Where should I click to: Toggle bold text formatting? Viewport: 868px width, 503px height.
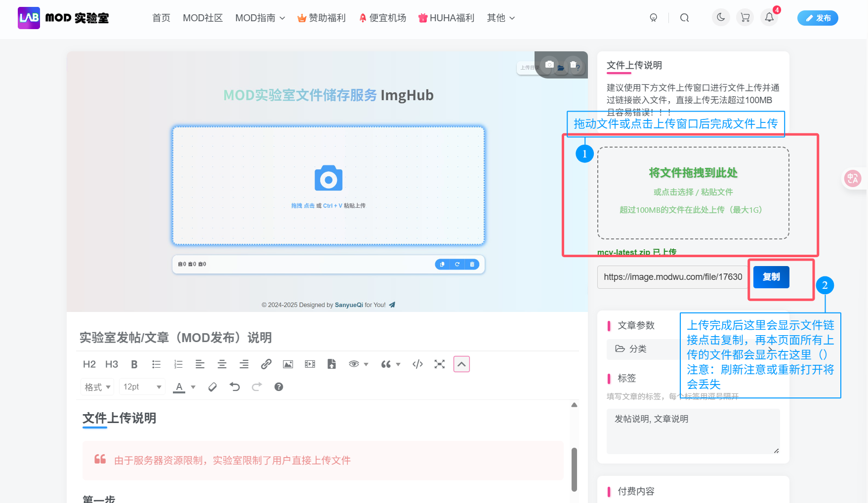(x=134, y=364)
